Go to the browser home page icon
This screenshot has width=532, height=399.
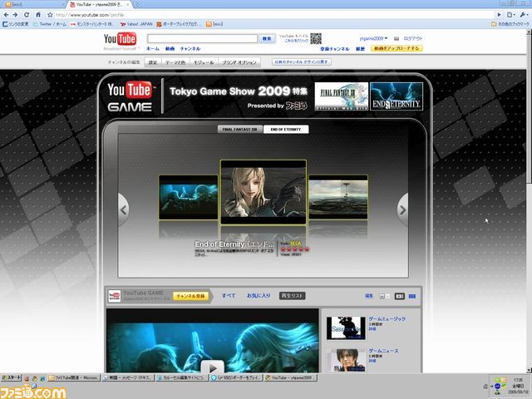click(38, 15)
